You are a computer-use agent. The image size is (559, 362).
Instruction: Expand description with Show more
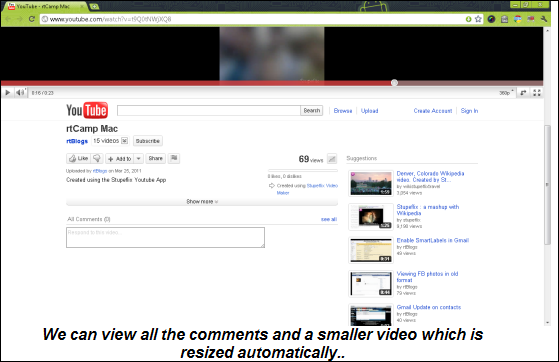coord(202,202)
